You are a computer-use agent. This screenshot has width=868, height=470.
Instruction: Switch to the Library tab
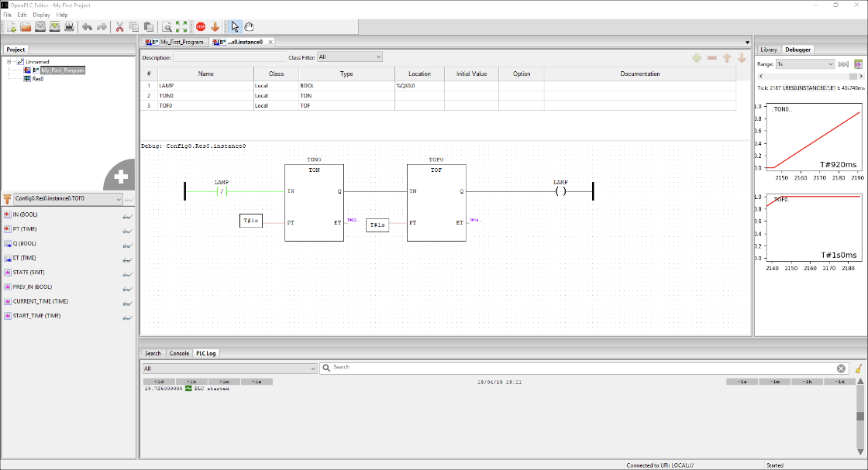click(x=768, y=50)
